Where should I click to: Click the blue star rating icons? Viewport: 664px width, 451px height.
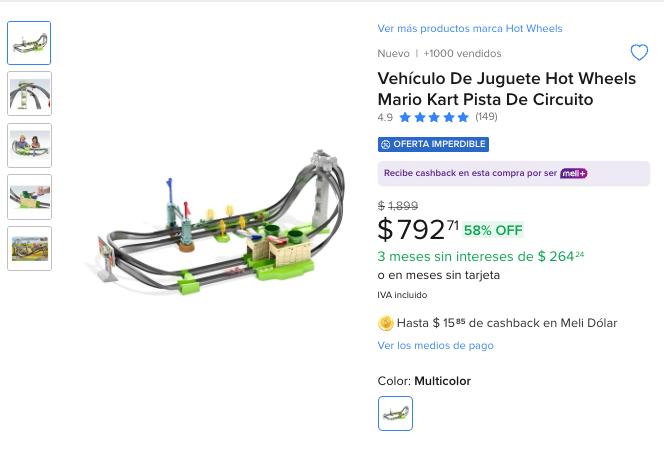coord(434,117)
